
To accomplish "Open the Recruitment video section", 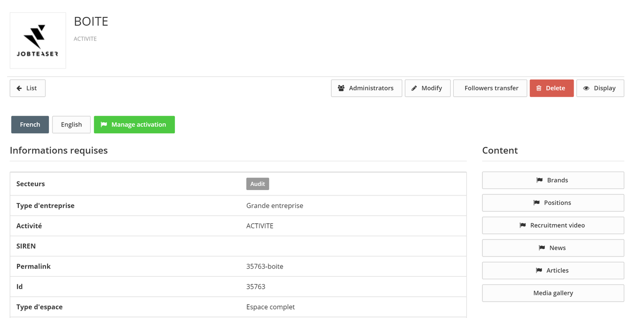I will coord(553,225).
